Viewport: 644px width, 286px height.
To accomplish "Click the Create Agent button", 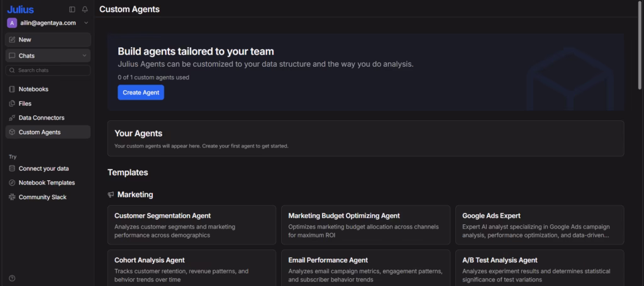I will 141,92.
